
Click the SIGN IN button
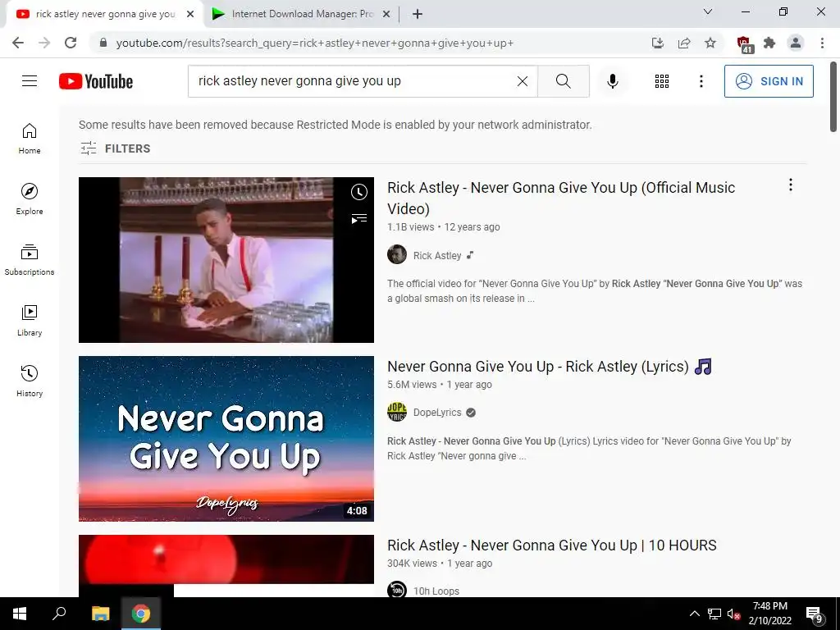[769, 81]
